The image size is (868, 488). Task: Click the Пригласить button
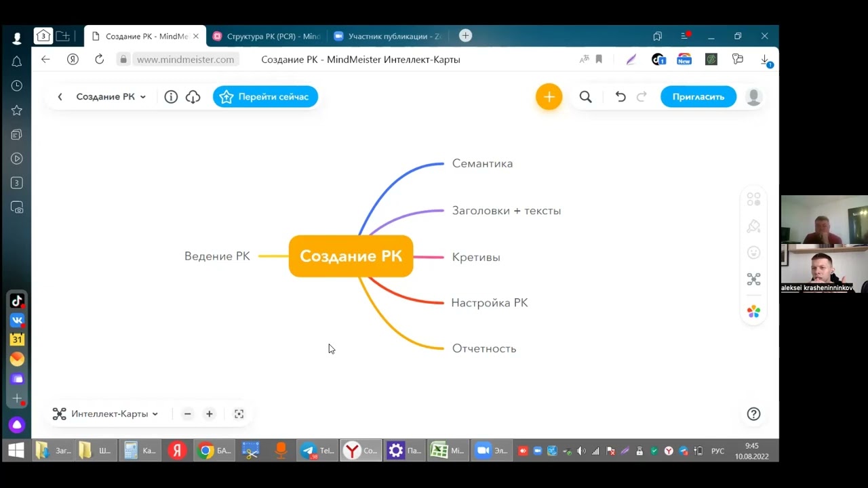[x=698, y=97]
